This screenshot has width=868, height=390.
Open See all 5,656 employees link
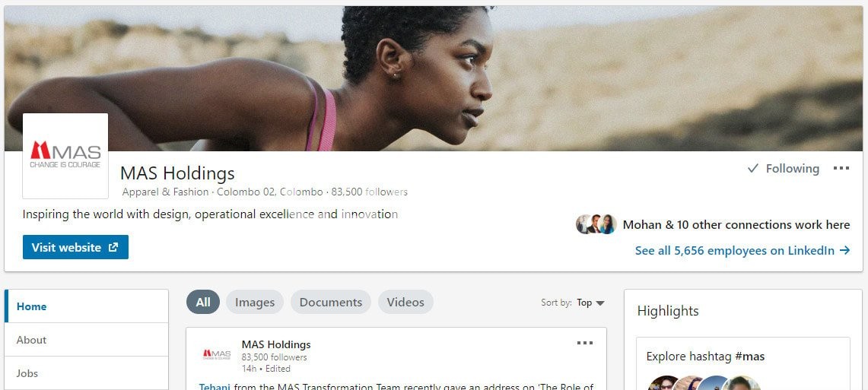742,250
